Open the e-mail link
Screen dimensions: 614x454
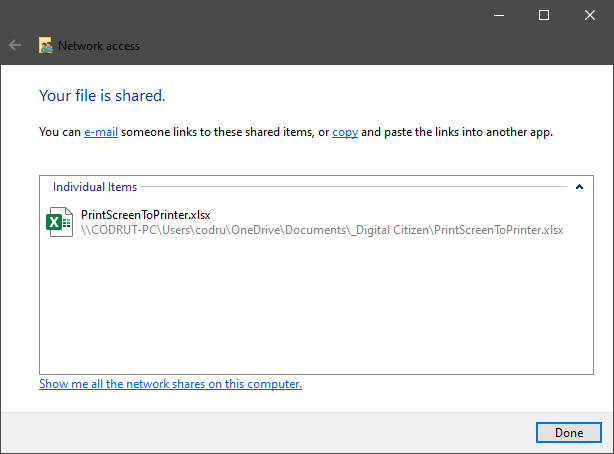101,132
